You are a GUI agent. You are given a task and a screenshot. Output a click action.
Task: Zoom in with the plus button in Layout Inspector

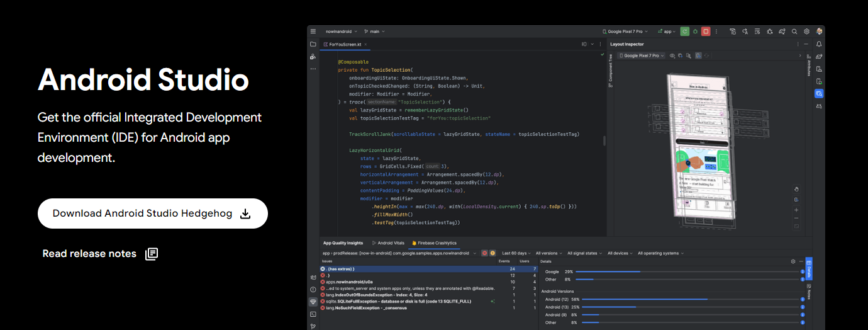(796, 210)
